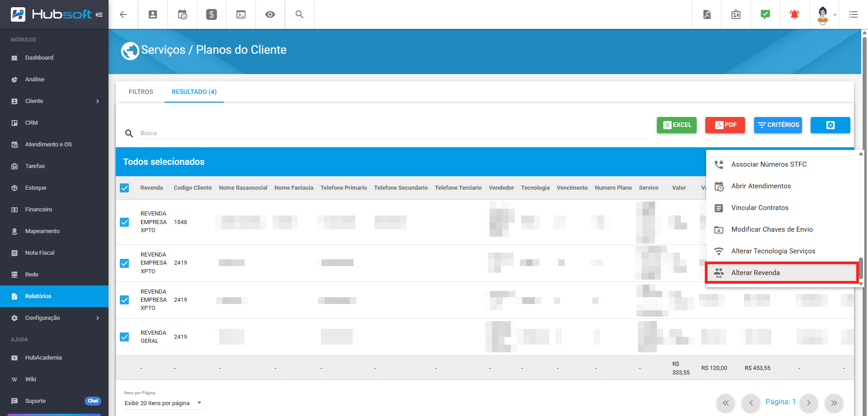Click the dollar sign financial icon in toolbar
868x416 pixels.
coord(211,14)
